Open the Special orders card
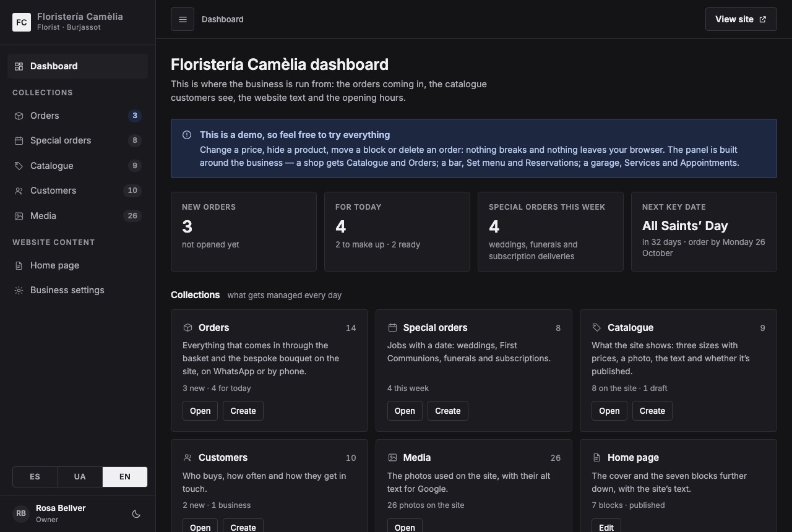 (x=405, y=411)
